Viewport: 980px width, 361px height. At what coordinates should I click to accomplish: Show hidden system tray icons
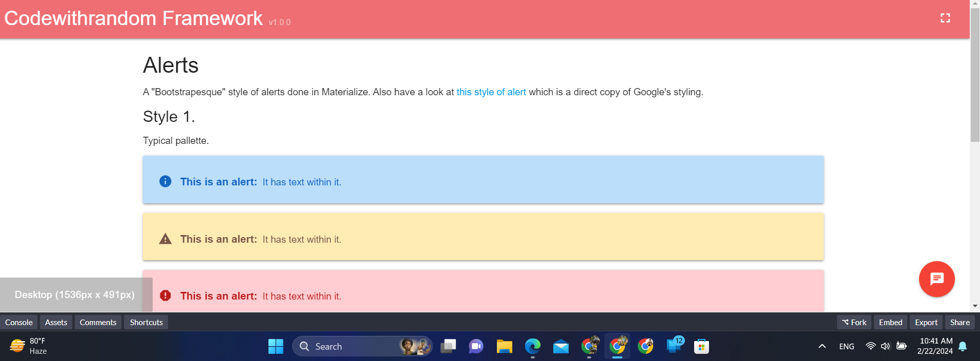[822, 347]
